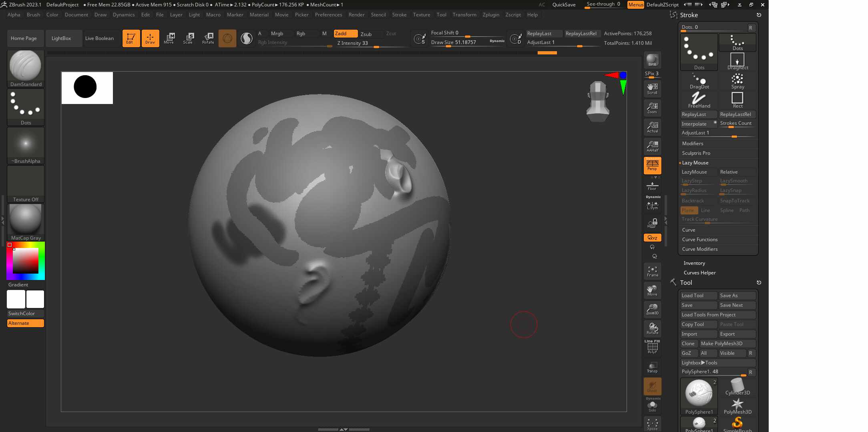Click the BPR render icon
Image resolution: width=868 pixels, height=432 pixels.
tap(652, 60)
